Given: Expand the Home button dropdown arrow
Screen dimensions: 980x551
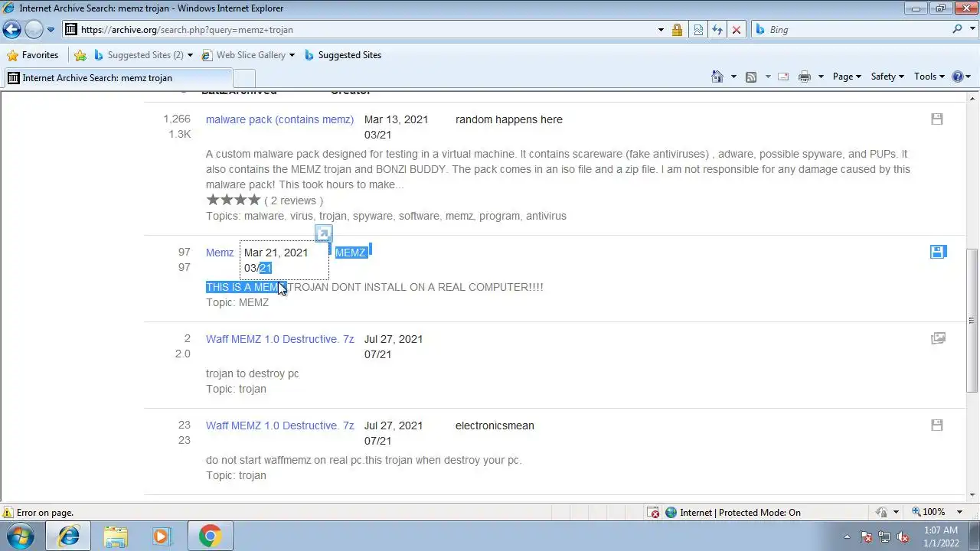Looking at the screenshot, I should pyautogui.click(x=733, y=77).
